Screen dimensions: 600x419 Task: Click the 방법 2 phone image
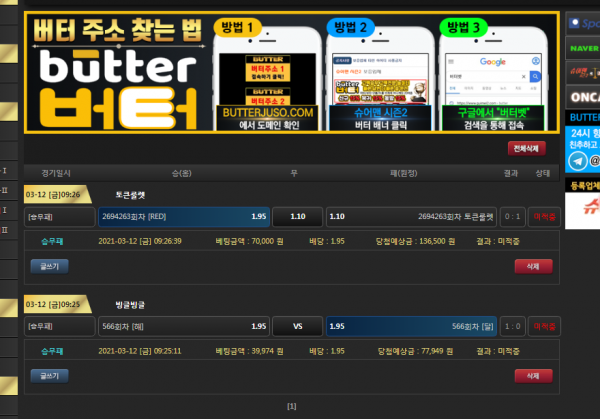tap(377, 80)
